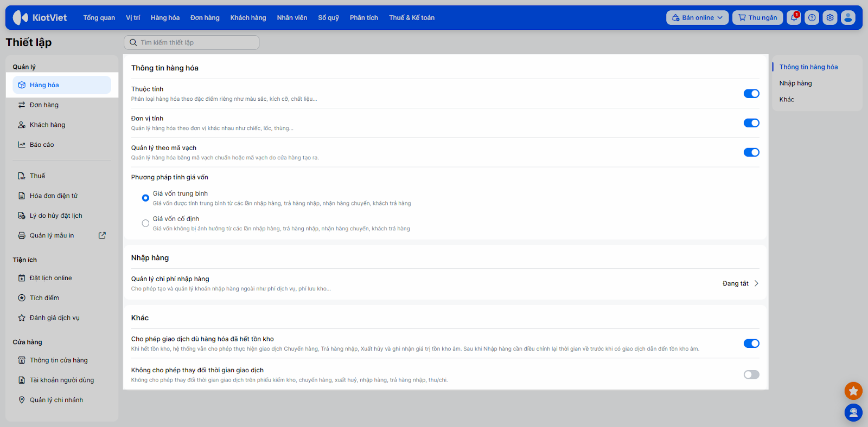Click the Thông tin cửa hàng store icon
Screen dimensions: 868x427
coord(22,360)
